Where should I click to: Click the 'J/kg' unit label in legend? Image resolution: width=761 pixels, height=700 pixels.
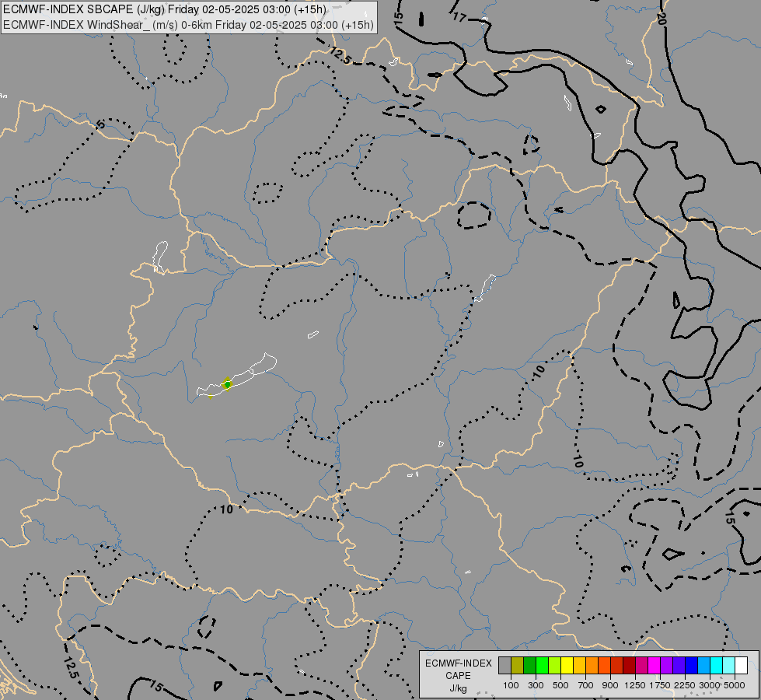tap(458, 688)
